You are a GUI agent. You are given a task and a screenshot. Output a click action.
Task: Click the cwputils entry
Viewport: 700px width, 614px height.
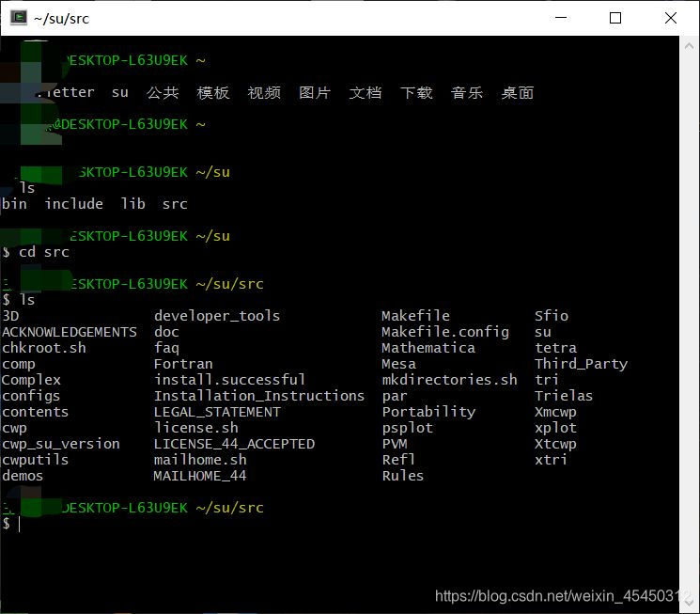[36, 460]
